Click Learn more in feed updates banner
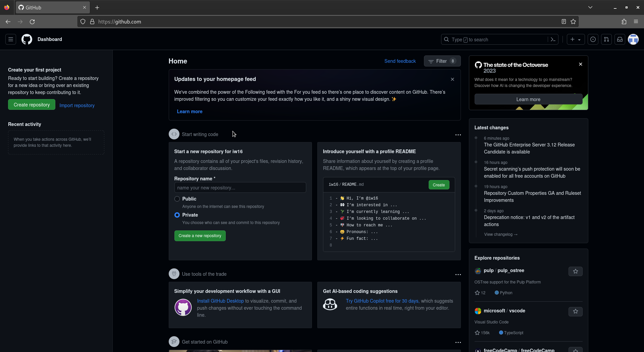Image resolution: width=644 pixels, height=352 pixels. click(x=190, y=112)
